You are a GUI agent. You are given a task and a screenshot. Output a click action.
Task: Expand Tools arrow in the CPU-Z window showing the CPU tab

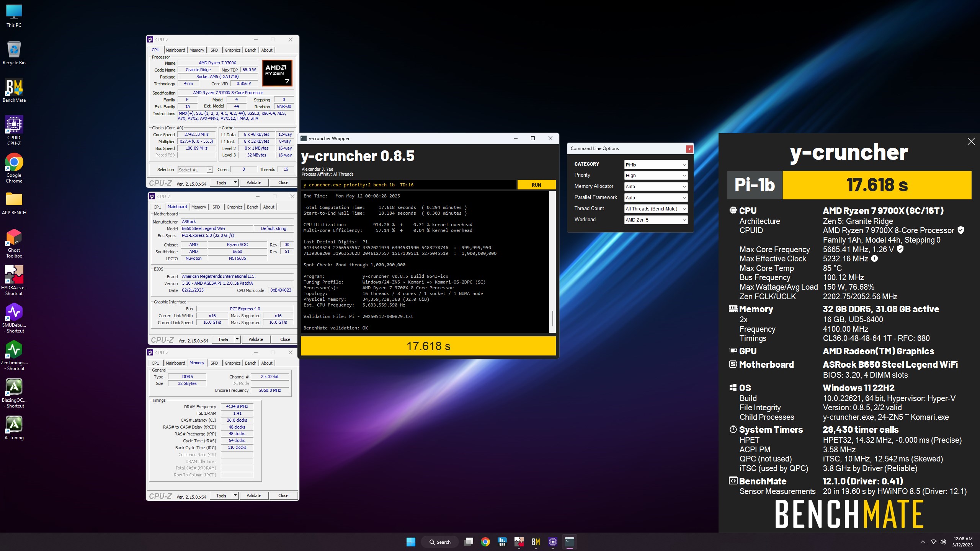pyautogui.click(x=235, y=183)
